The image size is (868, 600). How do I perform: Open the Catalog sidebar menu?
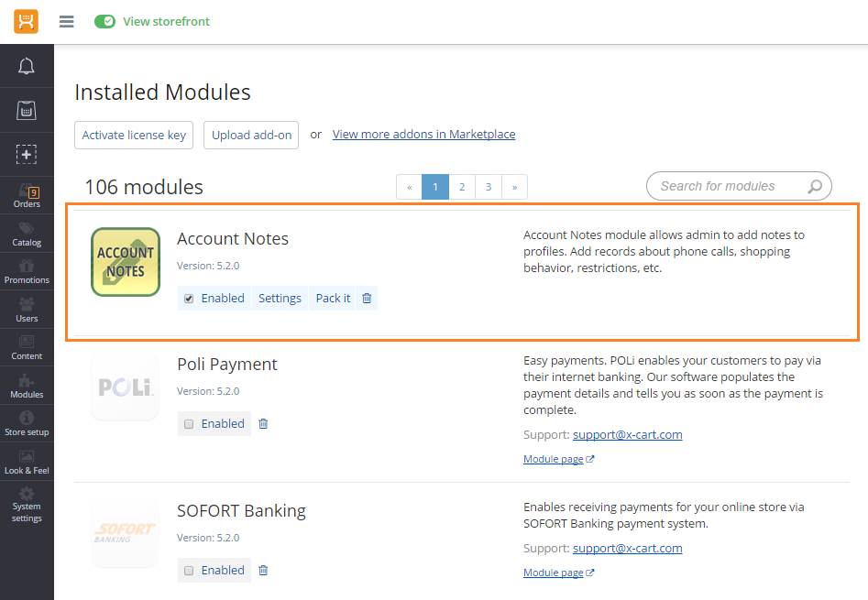pyautogui.click(x=27, y=234)
